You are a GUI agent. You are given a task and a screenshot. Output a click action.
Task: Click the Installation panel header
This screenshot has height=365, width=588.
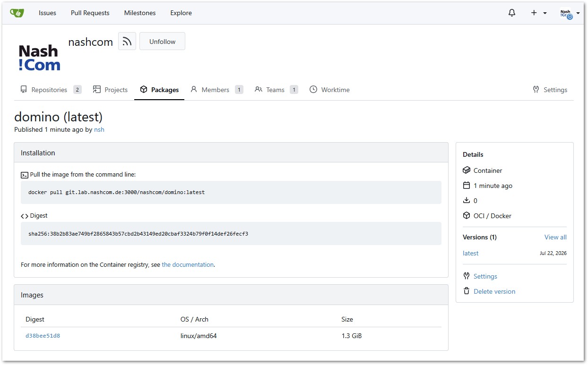[x=231, y=153]
